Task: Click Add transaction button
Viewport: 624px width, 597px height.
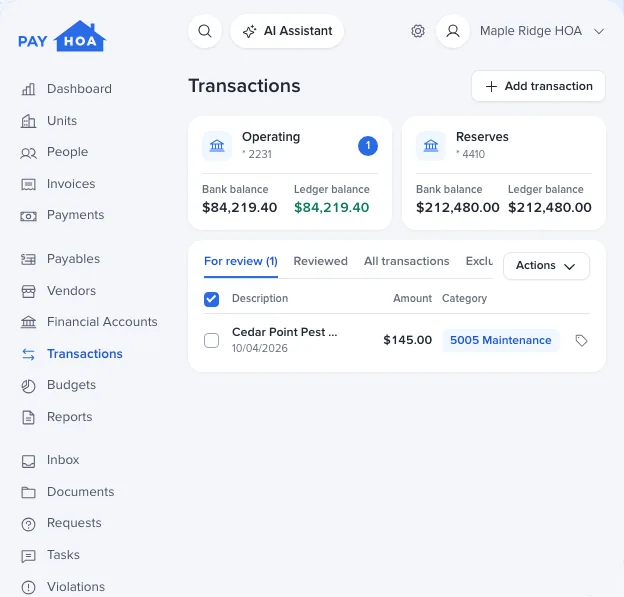Action: point(538,86)
